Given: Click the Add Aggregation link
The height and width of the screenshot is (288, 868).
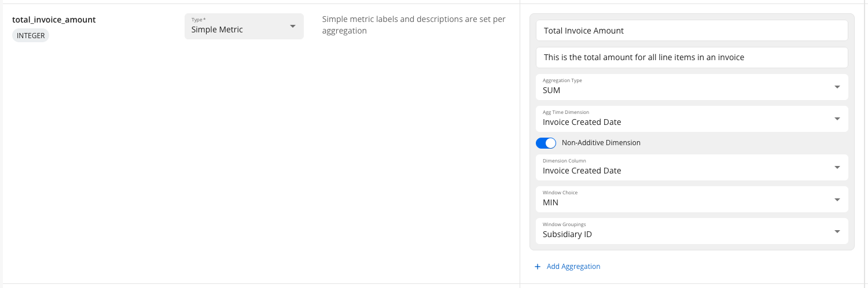Looking at the screenshot, I should point(573,267).
